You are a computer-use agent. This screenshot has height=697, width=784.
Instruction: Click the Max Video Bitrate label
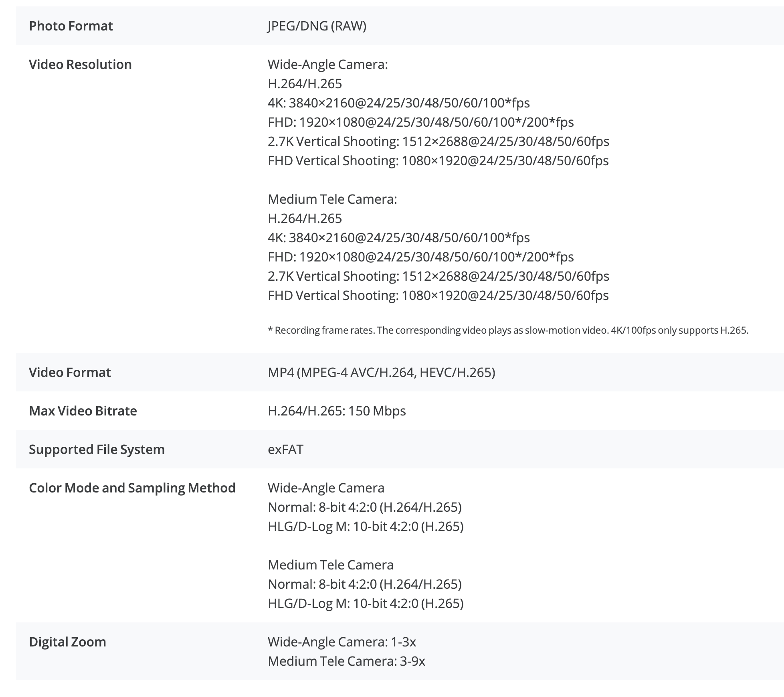83,411
